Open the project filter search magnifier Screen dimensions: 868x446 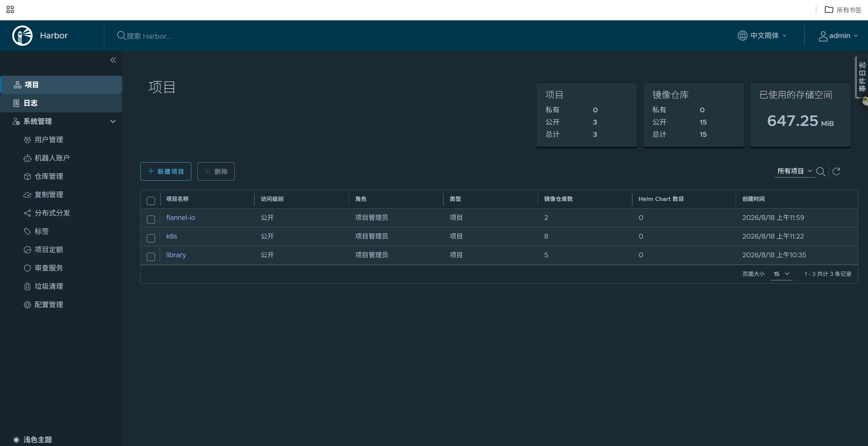821,171
